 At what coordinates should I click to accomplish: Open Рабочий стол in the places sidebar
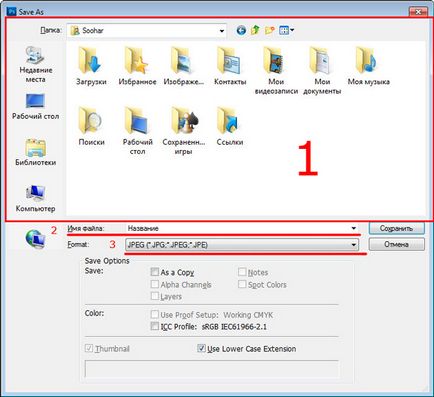[35, 107]
